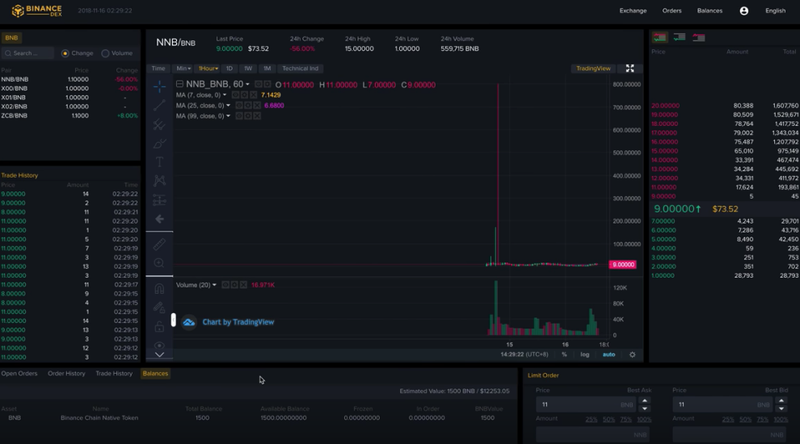Screen dimensions: 800x444
Task: Open chart settings gear icon
Action: pos(632,355)
